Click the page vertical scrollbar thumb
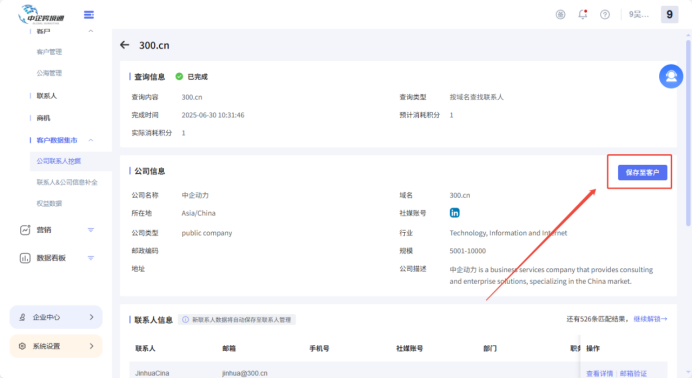This screenshot has width=693, height=378. (688, 133)
